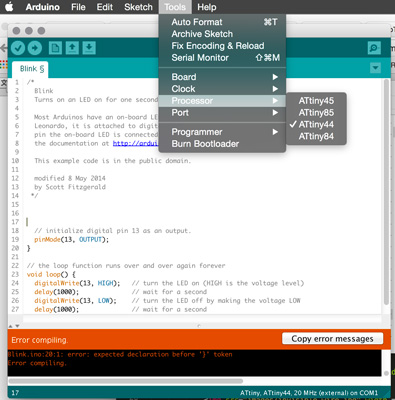Select ATtiny85 processor
The image size is (395, 400).
click(x=316, y=113)
